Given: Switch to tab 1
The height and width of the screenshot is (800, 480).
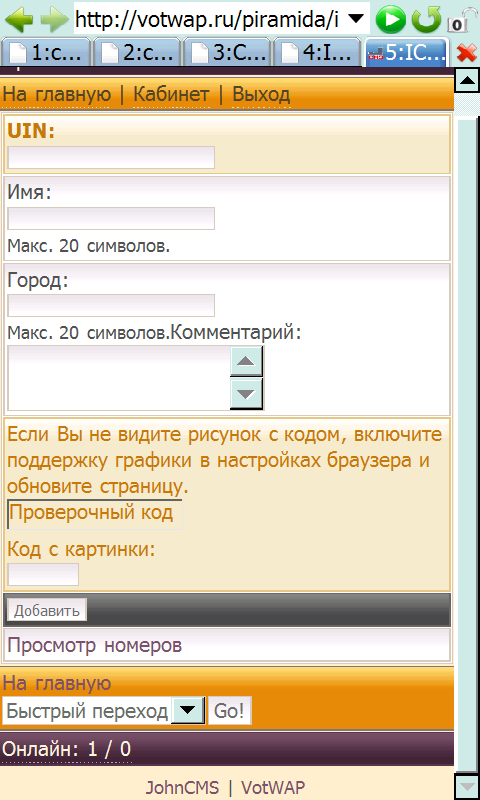Looking at the screenshot, I should [46, 52].
